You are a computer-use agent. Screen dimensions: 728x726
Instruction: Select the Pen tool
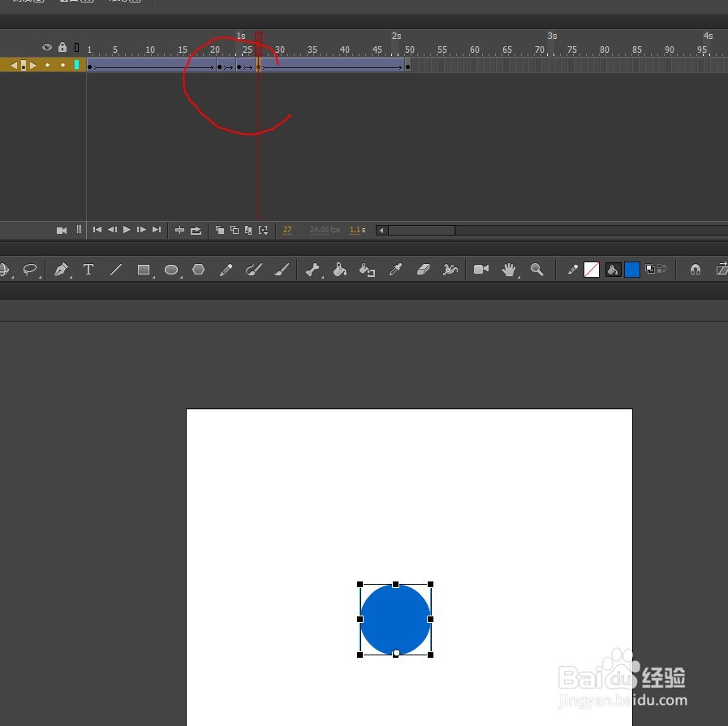coord(61,270)
